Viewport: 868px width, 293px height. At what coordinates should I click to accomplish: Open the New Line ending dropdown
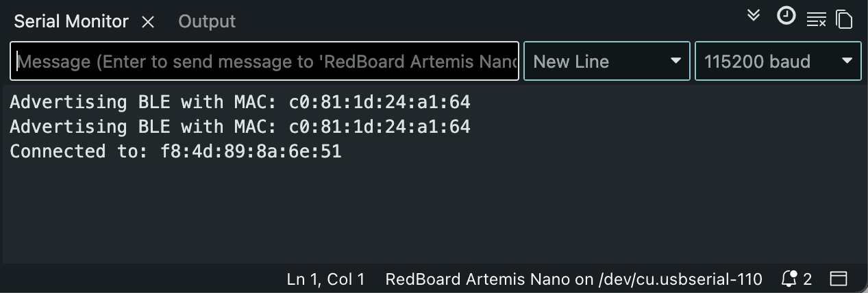pyautogui.click(x=596, y=62)
